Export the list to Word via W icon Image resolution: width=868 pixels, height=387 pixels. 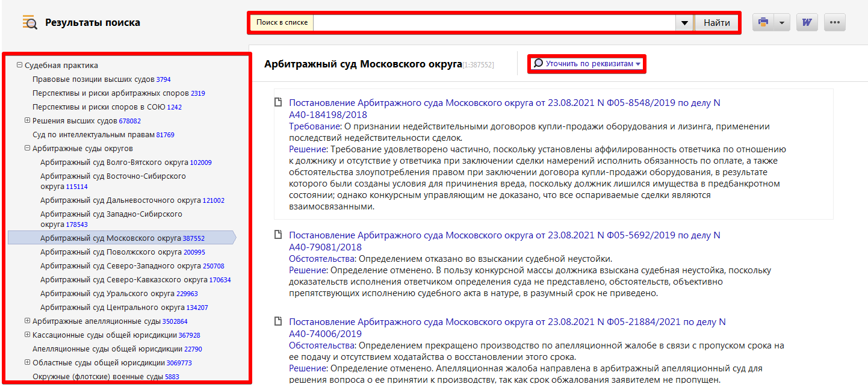[x=807, y=22]
